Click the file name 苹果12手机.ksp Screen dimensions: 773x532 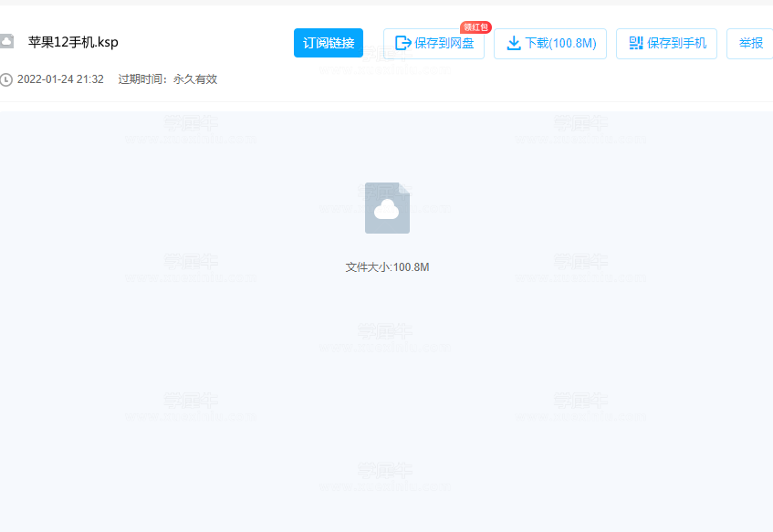point(73,42)
